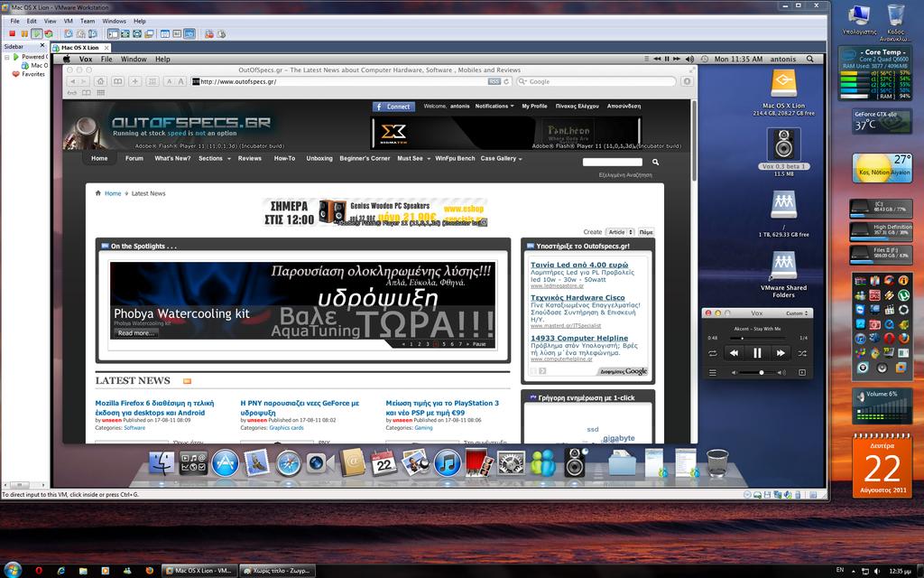
Task: Go to previous track in Vox player
Action: (x=735, y=353)
